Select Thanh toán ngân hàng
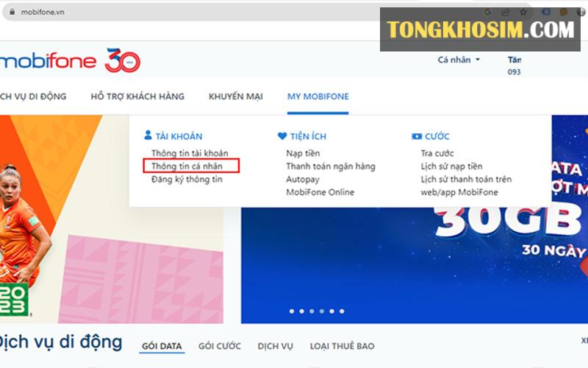588x368 pixels. [x=331, y=166]
